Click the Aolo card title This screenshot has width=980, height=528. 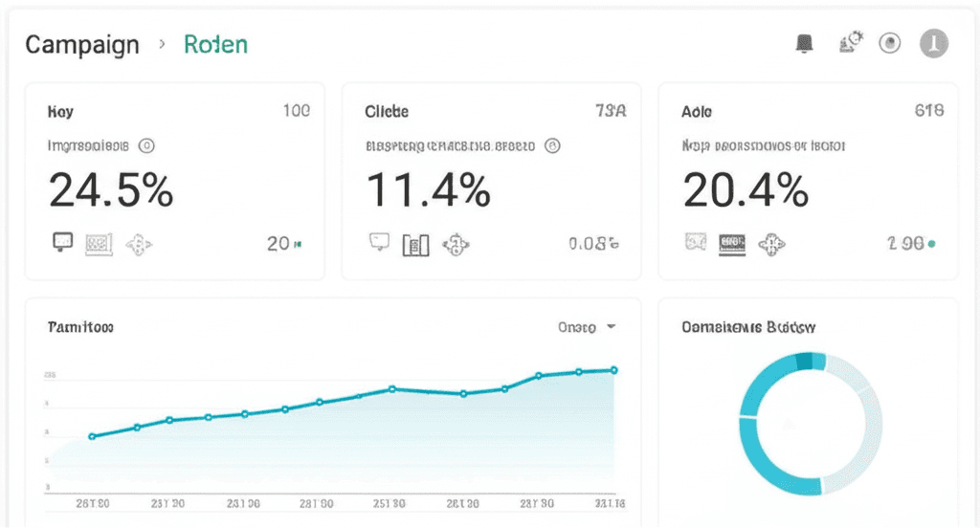(x=697, y=112)
